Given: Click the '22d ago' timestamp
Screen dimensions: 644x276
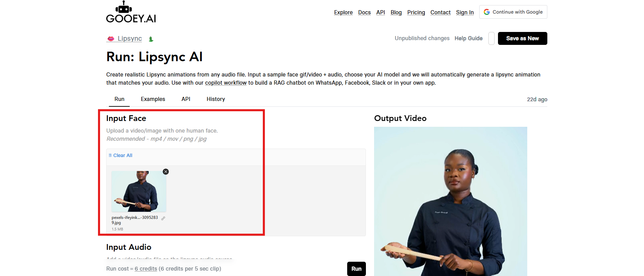Looking at the screenshot, I should coord(537,99).
